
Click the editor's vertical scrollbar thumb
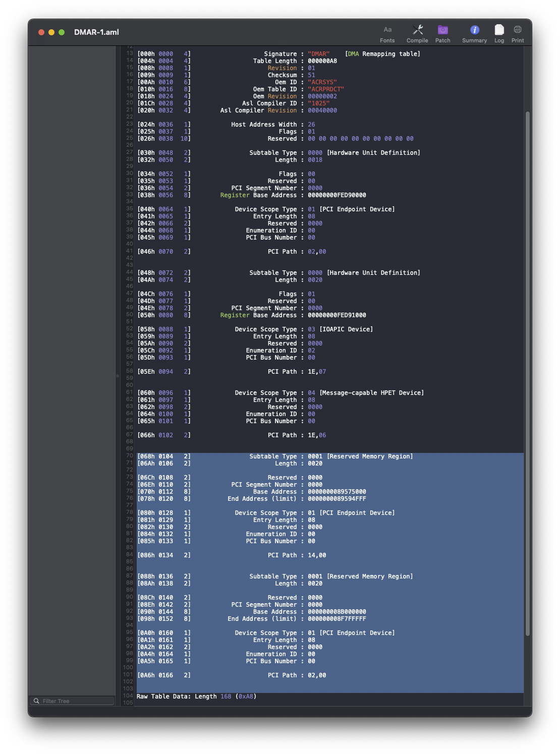(528, 373)
